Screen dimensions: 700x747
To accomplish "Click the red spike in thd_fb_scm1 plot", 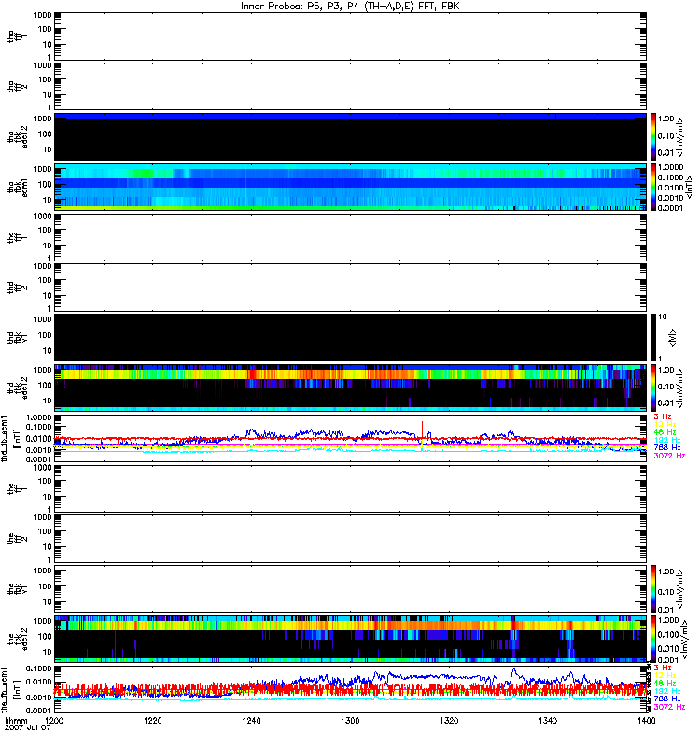I will (x=423, y=428).
